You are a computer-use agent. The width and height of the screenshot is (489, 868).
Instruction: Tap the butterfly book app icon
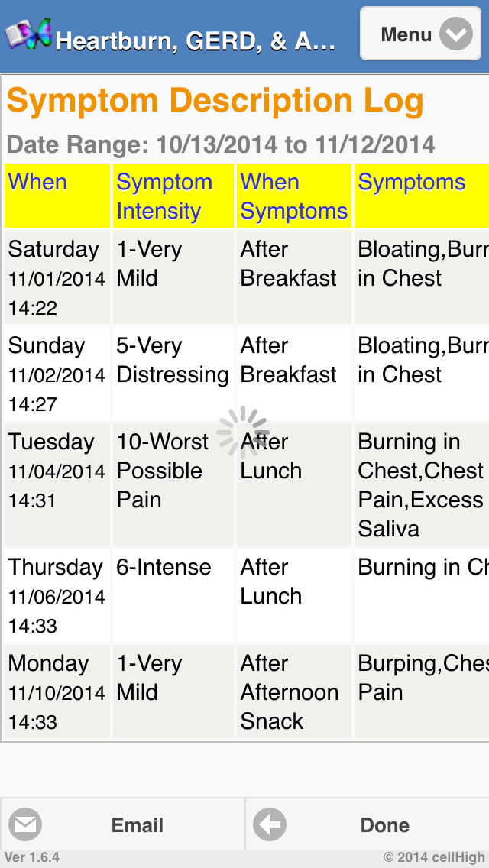click(x=28, y=35)
